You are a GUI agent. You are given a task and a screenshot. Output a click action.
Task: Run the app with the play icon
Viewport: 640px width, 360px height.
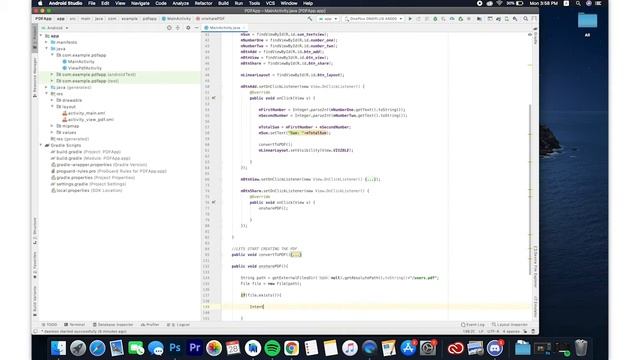tap(410, 19)
